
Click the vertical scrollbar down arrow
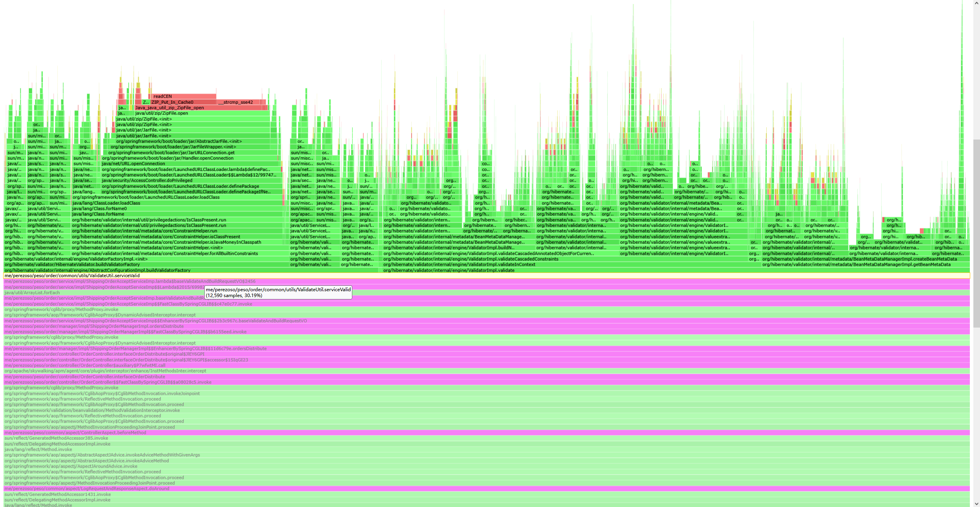[x=976, y=503]
